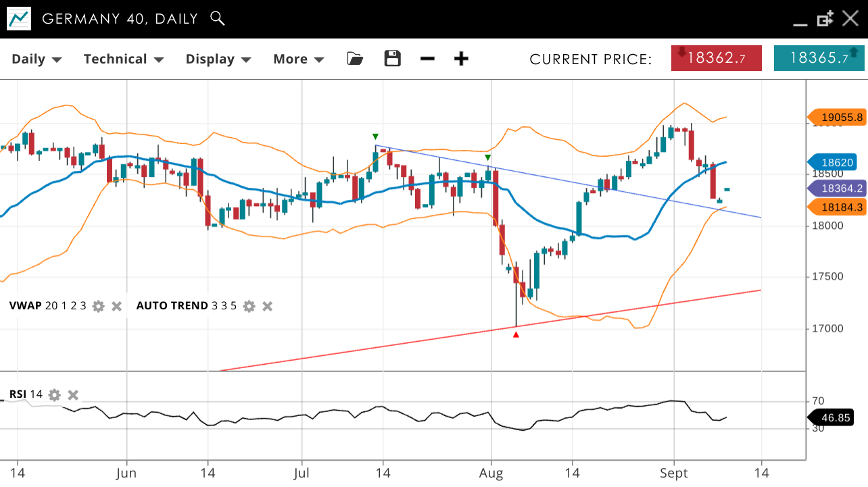Click the teal buy price 18365.7
Viewport: 868px width, 487px height.
coord(819,58)
